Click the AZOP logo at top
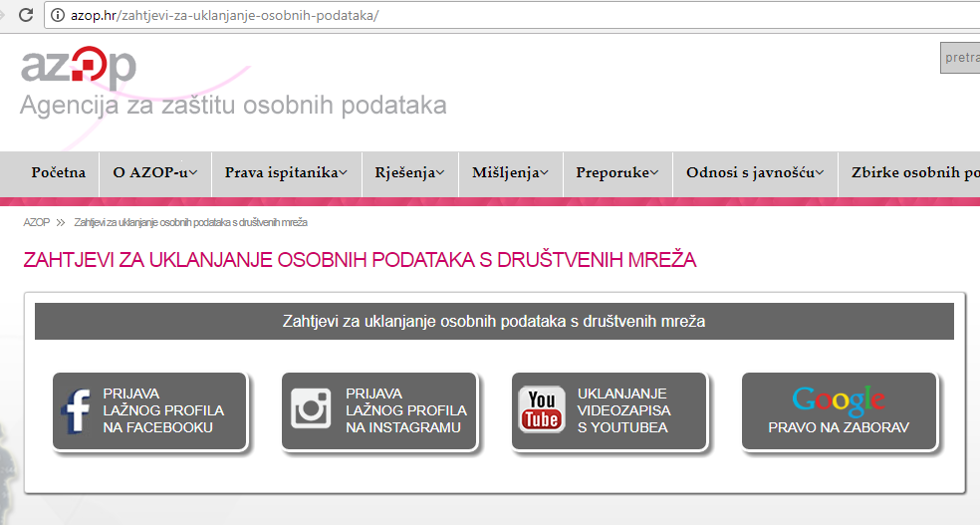Viewport: 980px width, 525px height. point(79,66)
